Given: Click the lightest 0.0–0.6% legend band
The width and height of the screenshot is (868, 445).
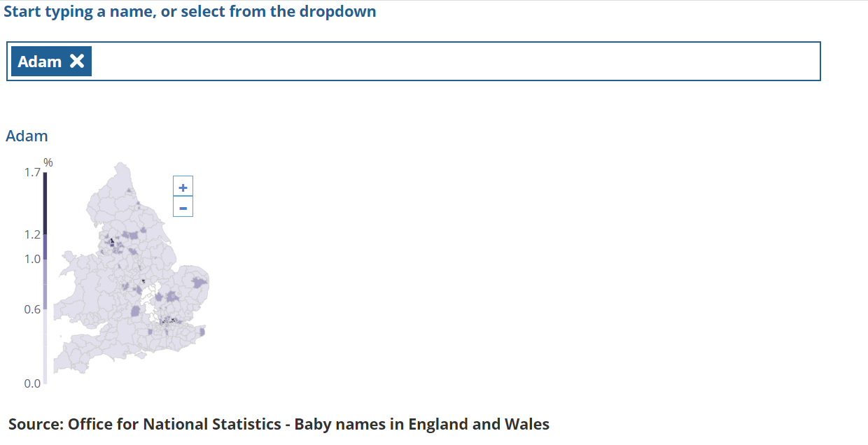Looking at the screenshot, I should point(45,346).
